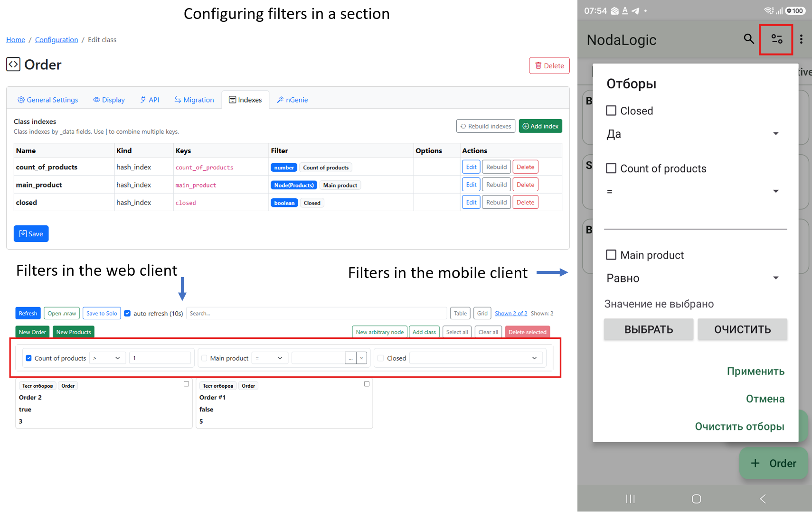This screenshot has height=512, width=812.
Task: Rebuild the main_product index
Action: coord(496,185)
